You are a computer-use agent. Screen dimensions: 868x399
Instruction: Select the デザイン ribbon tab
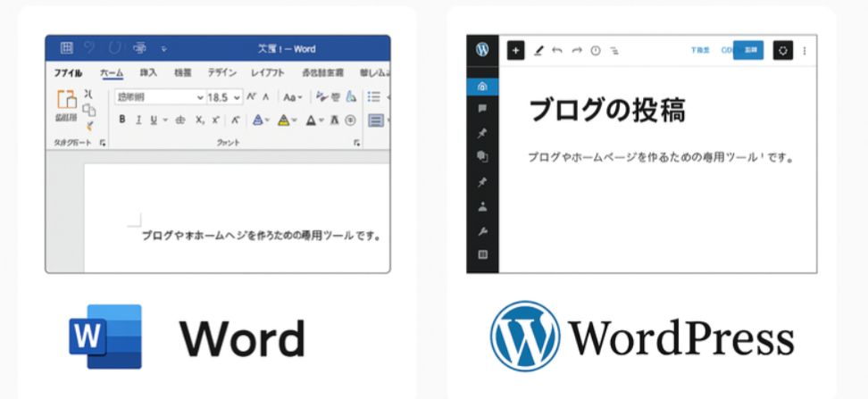click(x=222, y=72)
